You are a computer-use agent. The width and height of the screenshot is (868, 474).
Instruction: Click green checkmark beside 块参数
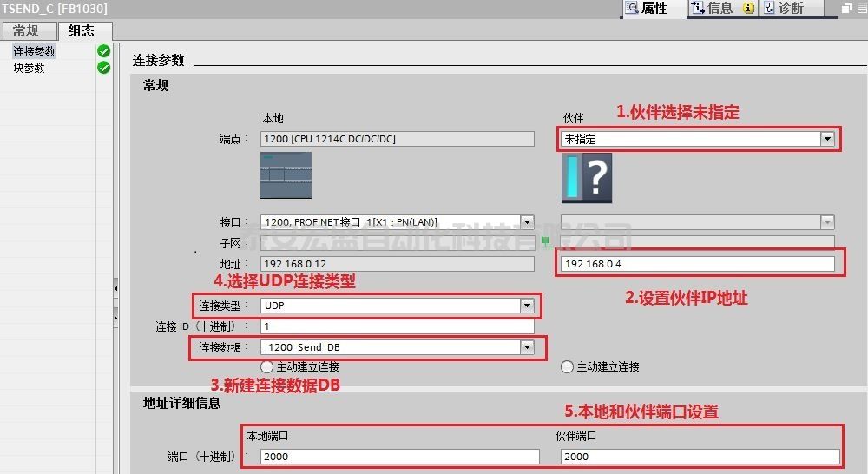click(x=104, y=68)
